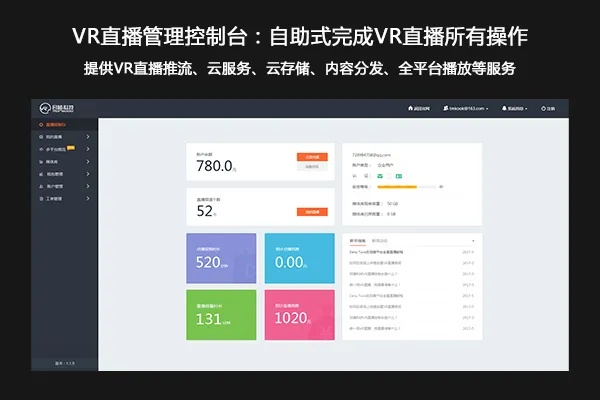
Task: Click the green 131 stat card
Action: pos(221,315)
